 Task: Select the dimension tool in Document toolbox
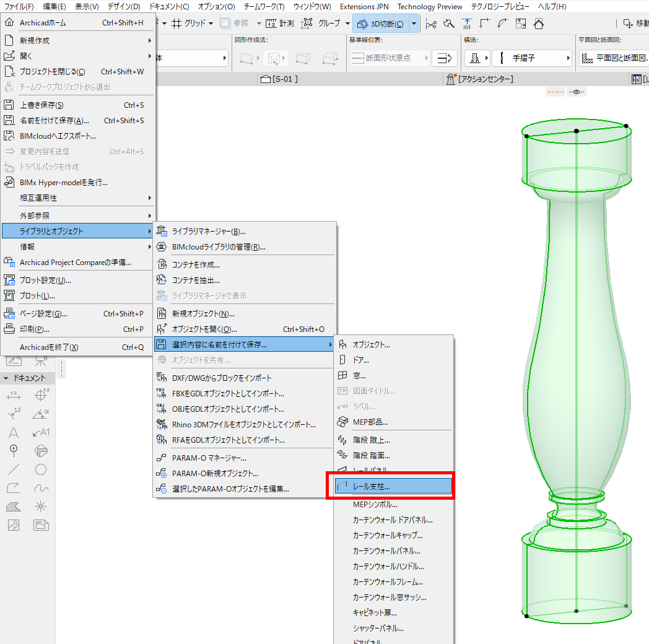14,396
